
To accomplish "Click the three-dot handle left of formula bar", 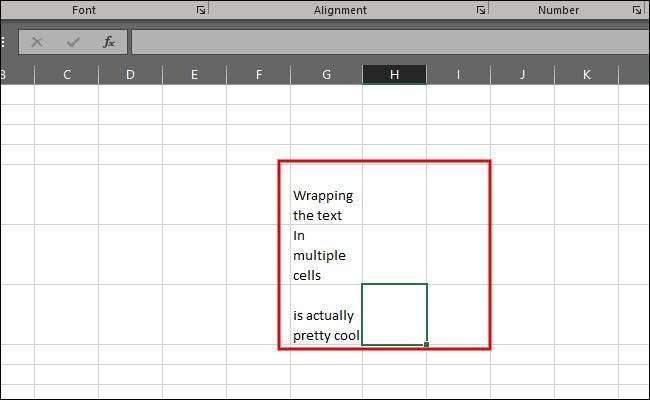I will click(4, 42).
